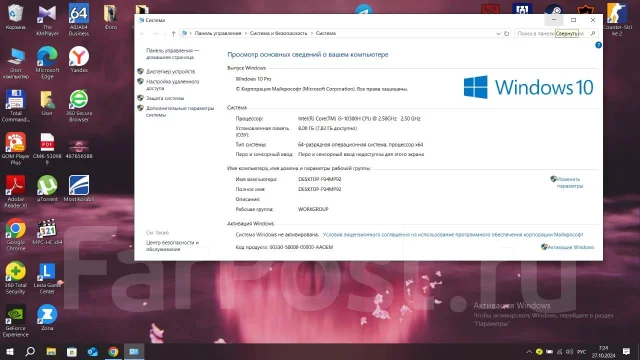Screen dimensions: 640x360
Task: Open the license agreement terms link
Action: click(453, 235)
